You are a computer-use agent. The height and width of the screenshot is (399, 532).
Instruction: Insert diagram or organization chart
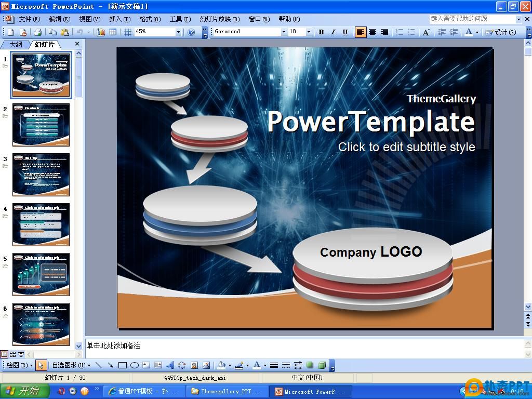(x=182, y=365)
